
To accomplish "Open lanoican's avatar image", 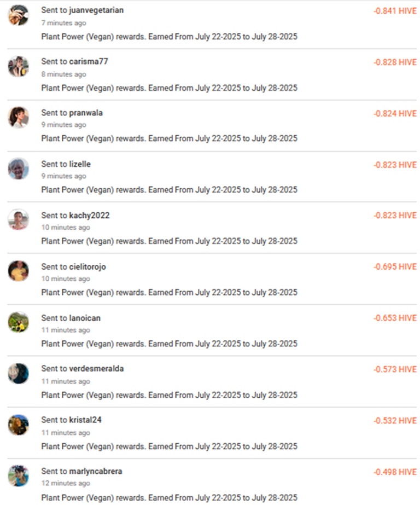I will (19, 322).
